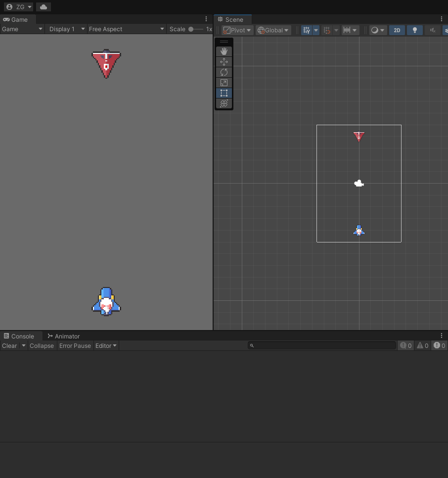Toggle Error Pause in Console

coord(75,346)
